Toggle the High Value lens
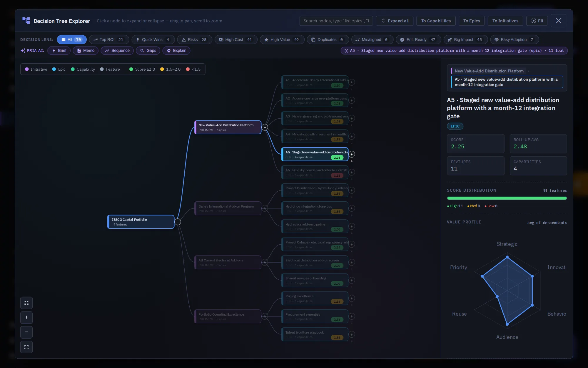This screenshot has width=588, height=368. [282, 39]
